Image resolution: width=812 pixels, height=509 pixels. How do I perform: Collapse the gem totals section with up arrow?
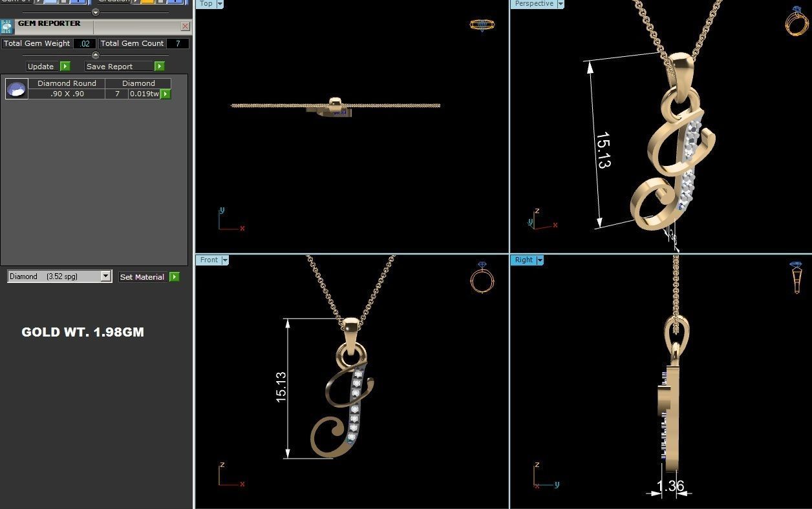click(x=96, y=55)
